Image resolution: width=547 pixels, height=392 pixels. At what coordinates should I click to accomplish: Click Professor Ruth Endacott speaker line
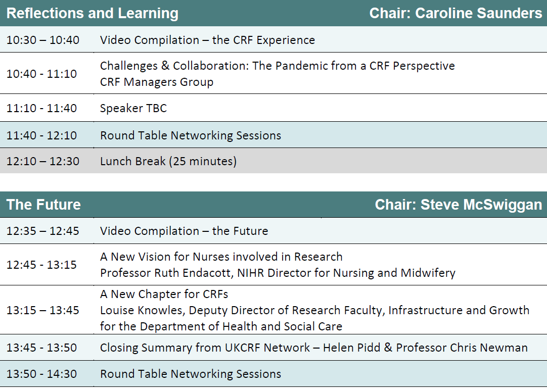pos(278,272)
